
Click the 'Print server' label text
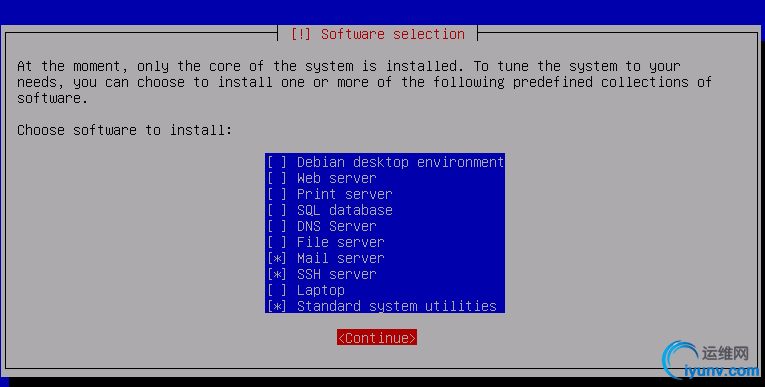344,194
